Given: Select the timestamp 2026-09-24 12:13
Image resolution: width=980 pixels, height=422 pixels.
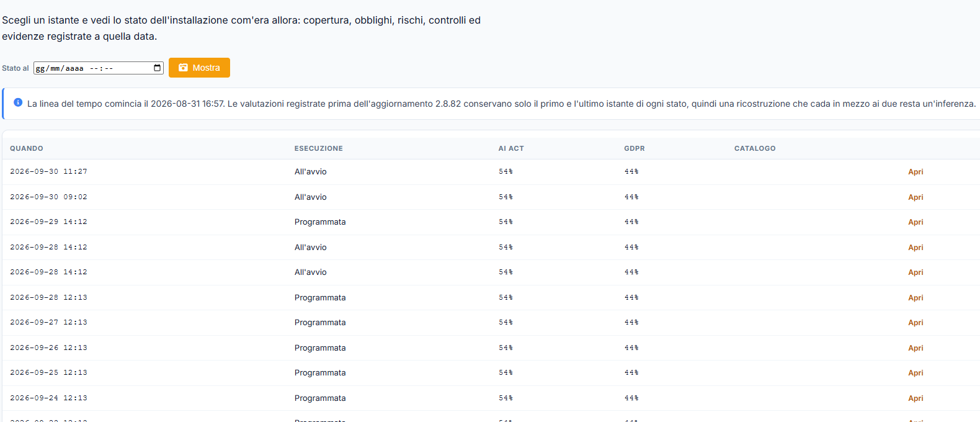Looking at the screenshot, I should pos(48,398).
